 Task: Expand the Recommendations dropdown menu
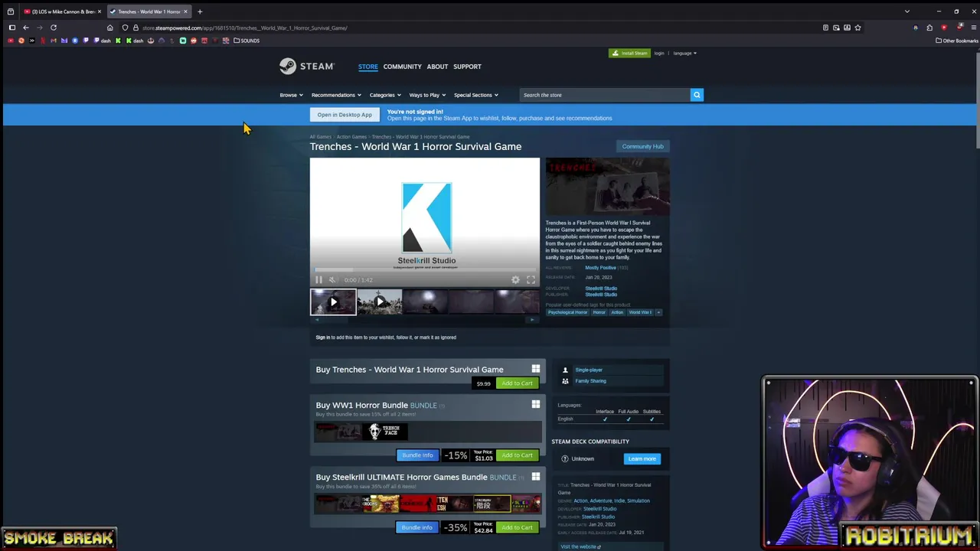335,95
